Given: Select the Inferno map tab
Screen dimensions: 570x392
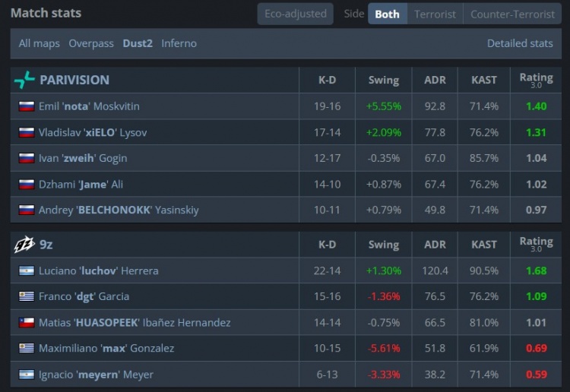Looking at the screenshot, I should coord(179,43).
